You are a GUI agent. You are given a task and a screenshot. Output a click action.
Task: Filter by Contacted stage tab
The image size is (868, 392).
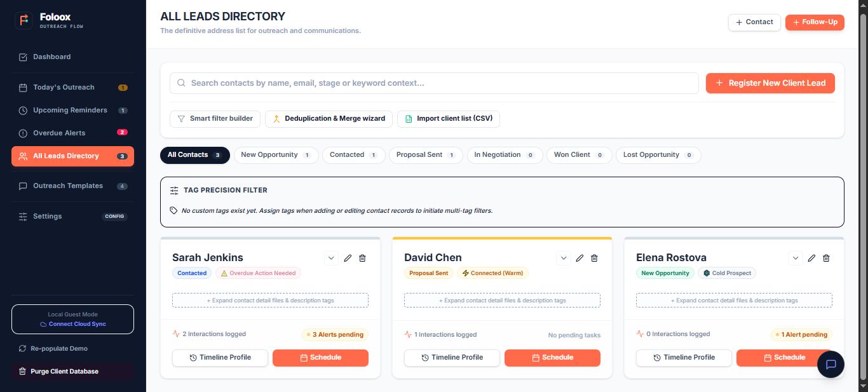point(354,155)
